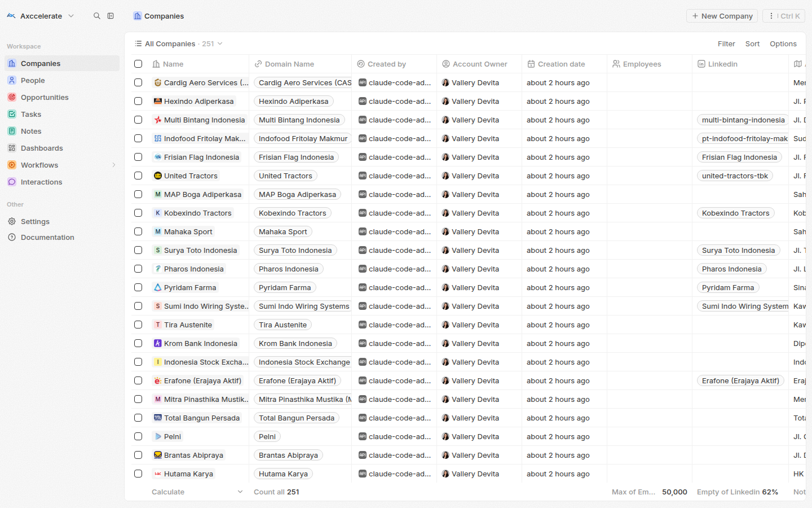Click the Filter button

click(x=726, y=43)
